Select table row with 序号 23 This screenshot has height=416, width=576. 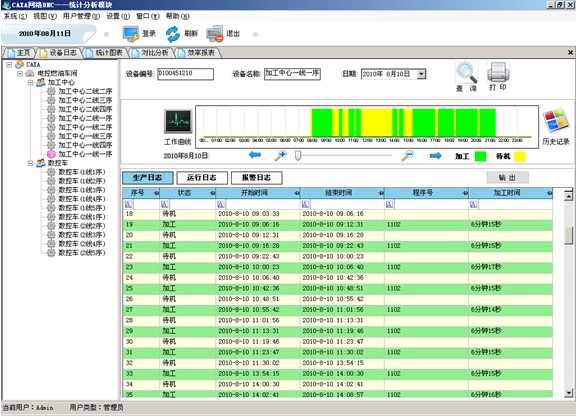pos(337,267)
